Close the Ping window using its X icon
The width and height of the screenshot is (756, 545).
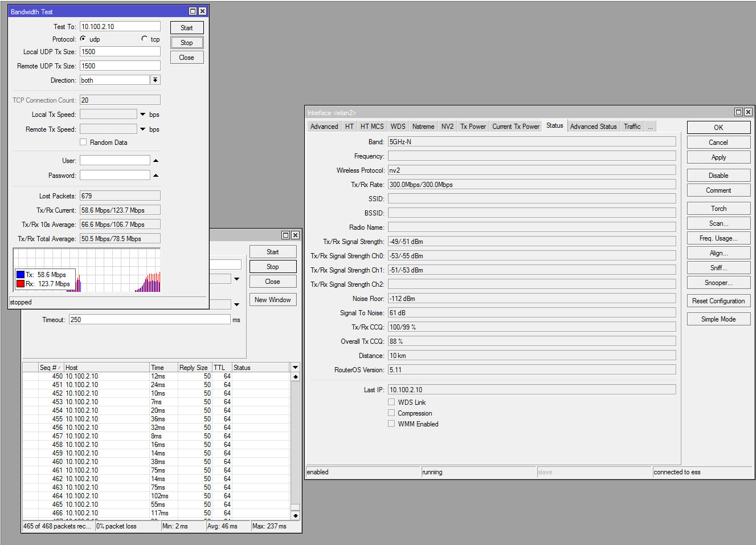(x=295, y=235)
